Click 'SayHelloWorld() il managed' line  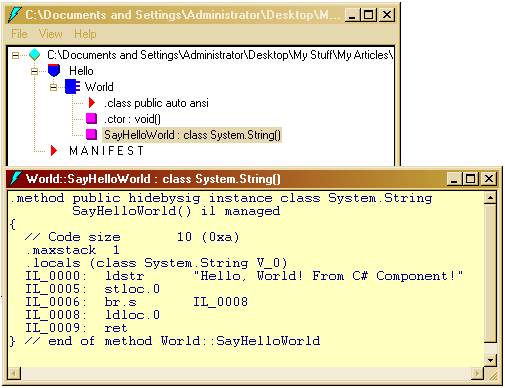(176, 211)
